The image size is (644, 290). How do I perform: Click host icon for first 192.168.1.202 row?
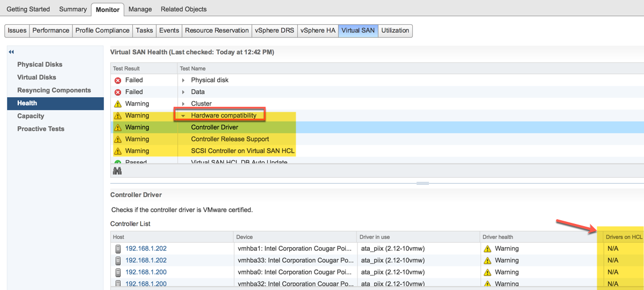click(x=118, y=249)
